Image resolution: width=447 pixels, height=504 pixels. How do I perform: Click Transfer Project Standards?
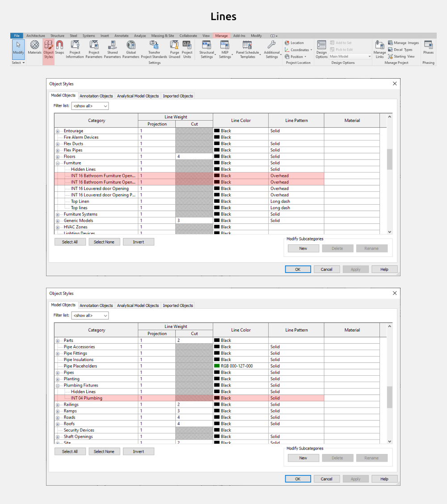pos(154,49)
